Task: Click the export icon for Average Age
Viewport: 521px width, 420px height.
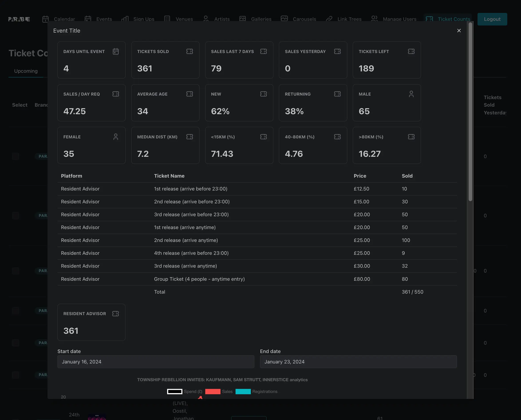Action: [190, 94]
